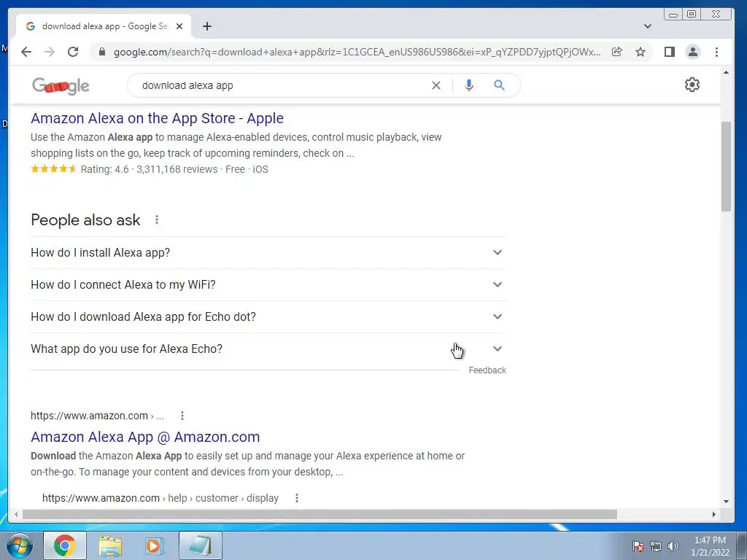The height and width of the screenshot is (560, 747).
Task: Open the tab search dropdown arrow
Action: [x=648, y=26]
